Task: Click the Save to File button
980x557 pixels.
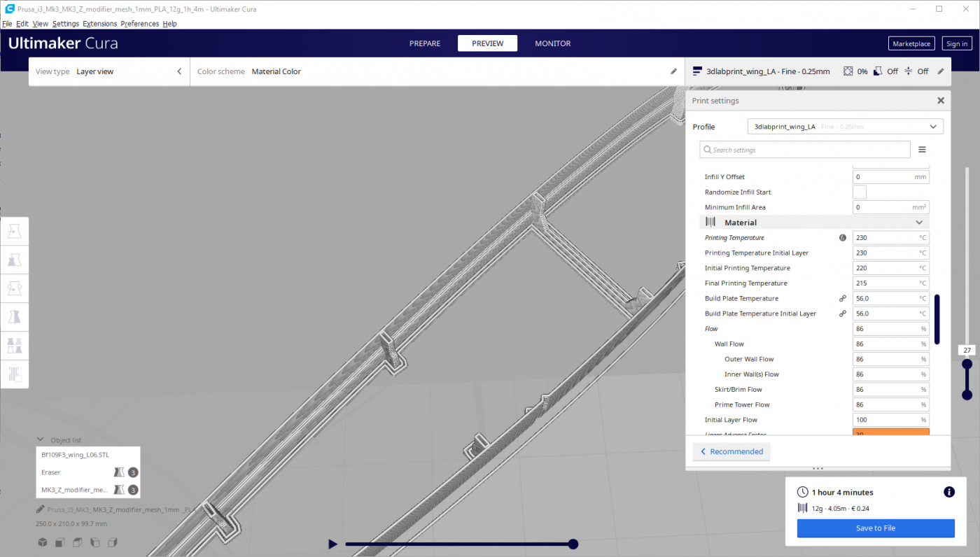Action: (x=876, y=528)
